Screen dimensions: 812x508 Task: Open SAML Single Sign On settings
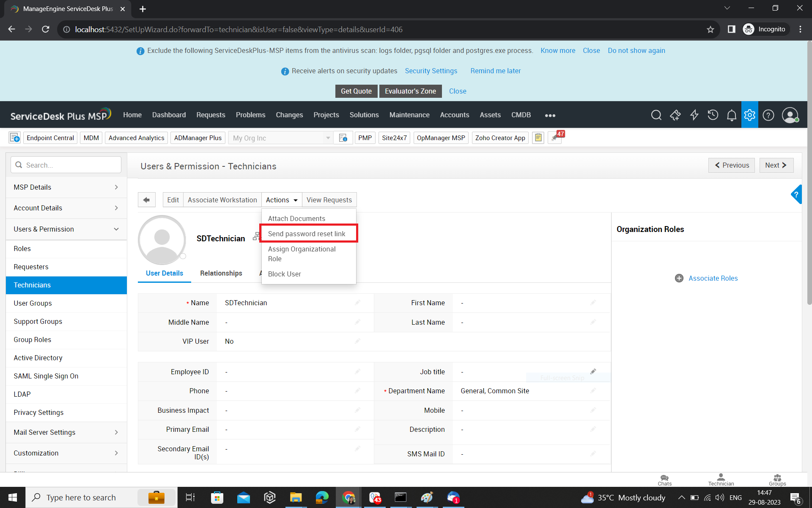66,376
